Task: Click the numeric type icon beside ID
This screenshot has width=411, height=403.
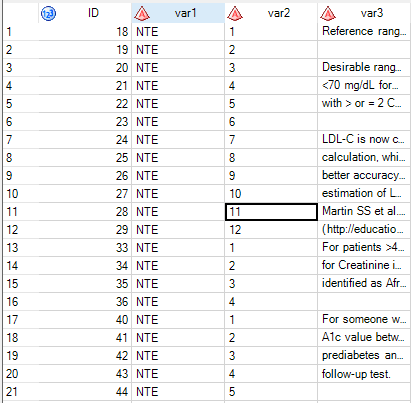Action: (48, 13)
